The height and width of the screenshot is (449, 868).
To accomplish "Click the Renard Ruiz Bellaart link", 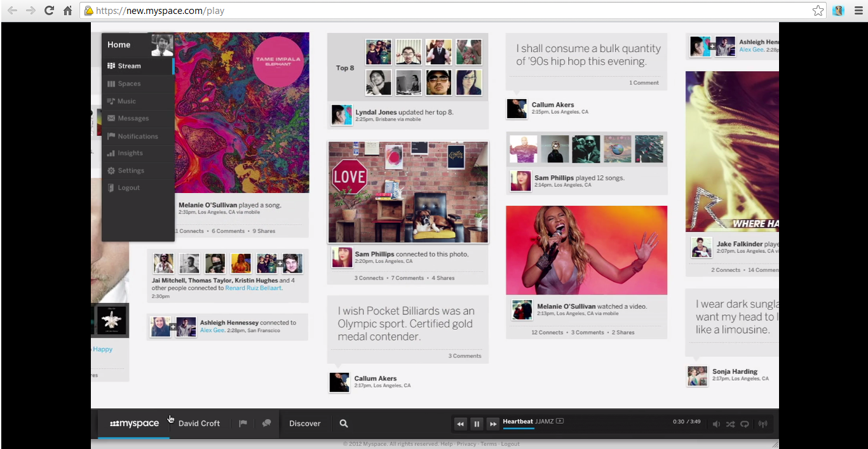I will click(254, 288).
